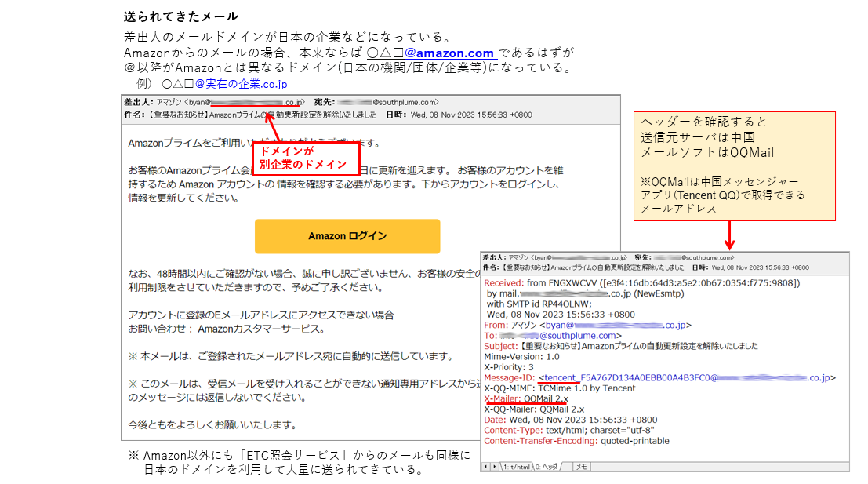Click the '※ Amazon以外にも「ETC照会サービス」' note
The height and width of the screenshot is (484, 868).
[x=299, y=462]
